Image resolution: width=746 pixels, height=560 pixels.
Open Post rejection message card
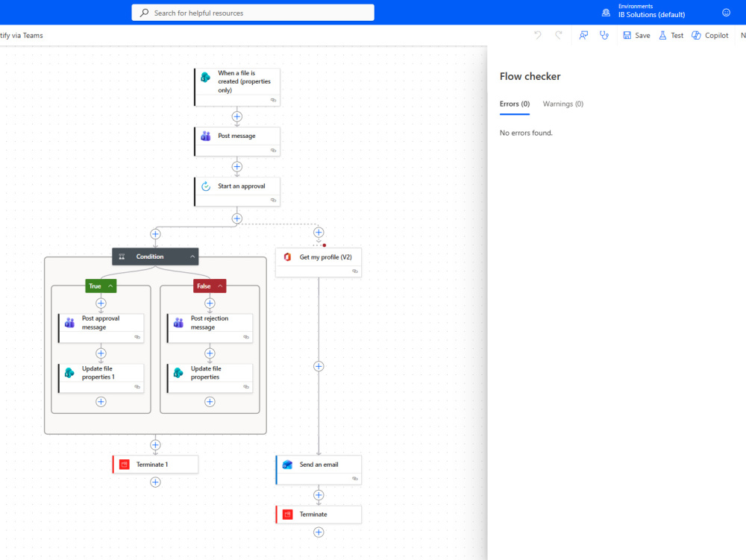pos(210,328)
